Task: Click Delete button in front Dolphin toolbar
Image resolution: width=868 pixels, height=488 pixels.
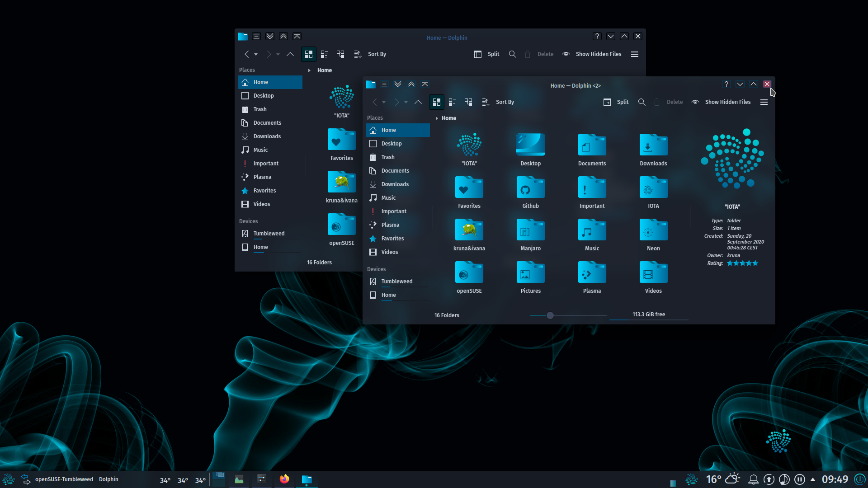Action: [x=668, y=102]
